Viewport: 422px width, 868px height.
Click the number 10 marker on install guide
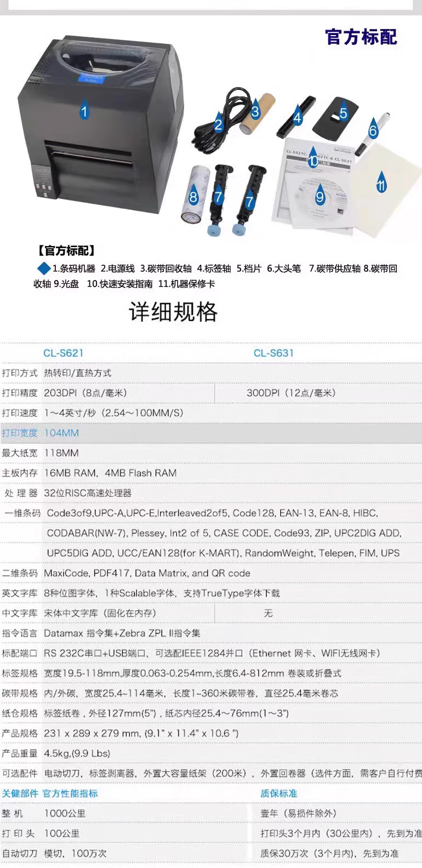pos(312,158)
